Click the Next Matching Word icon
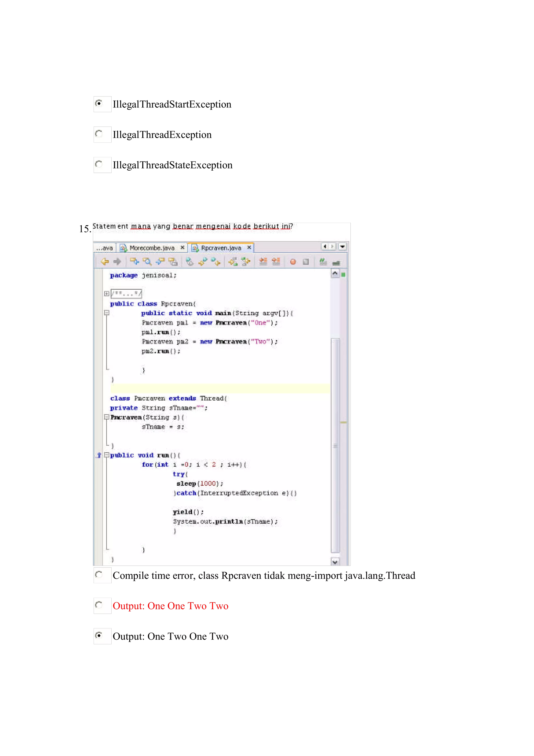The height and width of the screenshot is (756, 534). 246,262
